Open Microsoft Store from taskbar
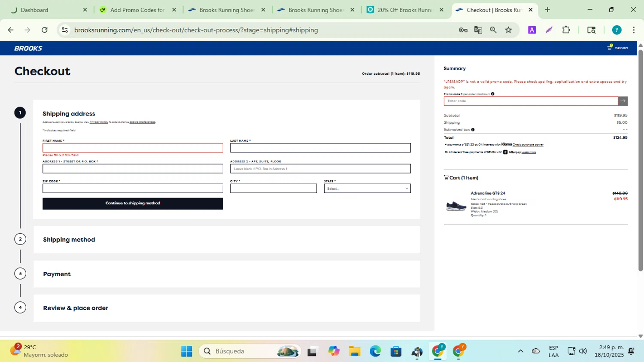Viewport: 644px width, 362px height. 396,351
